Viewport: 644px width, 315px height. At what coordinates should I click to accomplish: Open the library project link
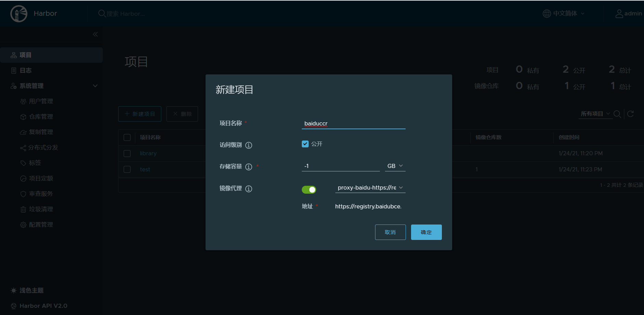[148, 154]
